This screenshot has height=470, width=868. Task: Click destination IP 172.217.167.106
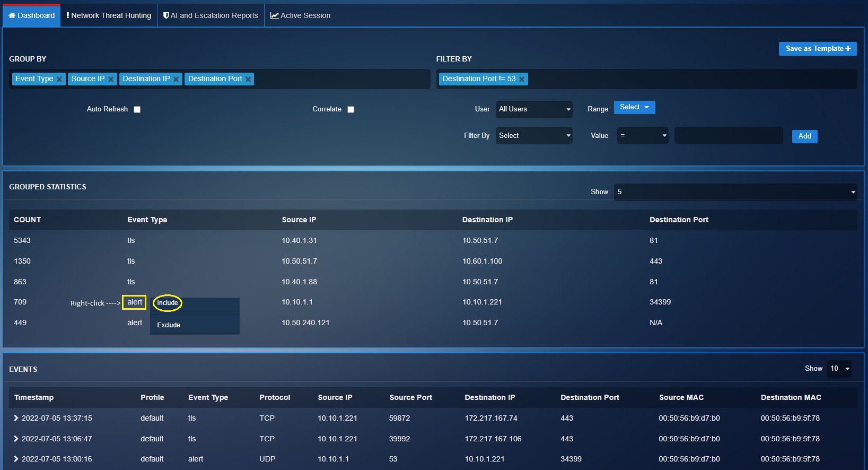[493, 439]
